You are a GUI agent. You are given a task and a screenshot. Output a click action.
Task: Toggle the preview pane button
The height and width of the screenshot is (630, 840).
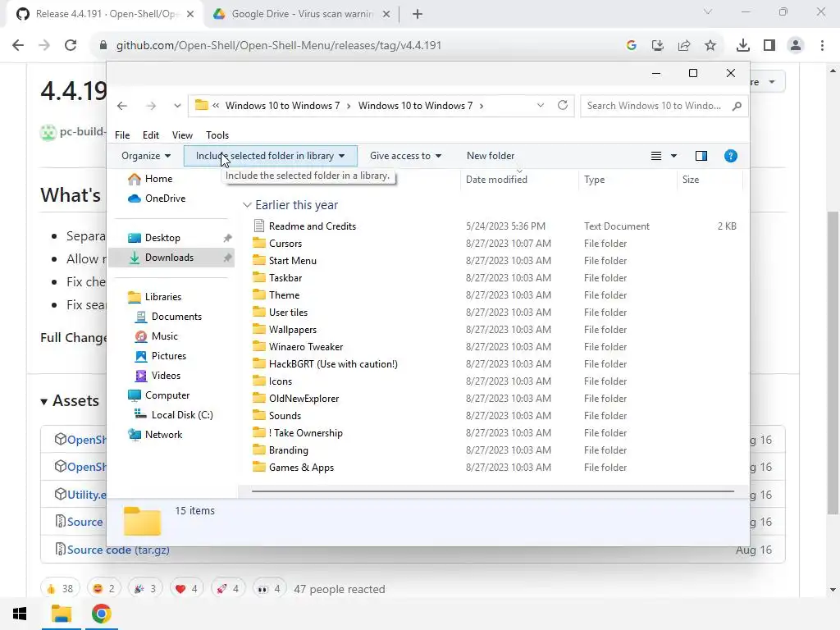tap(701, 156)
